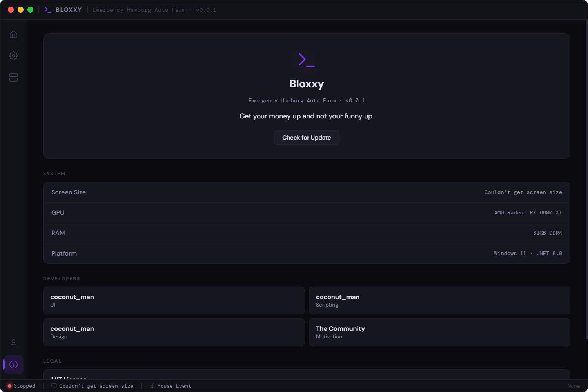The height and width of the screenshot is (392, 588).
Task: Select the About info icon in sidebar
Action: click(x=14, y=365)
